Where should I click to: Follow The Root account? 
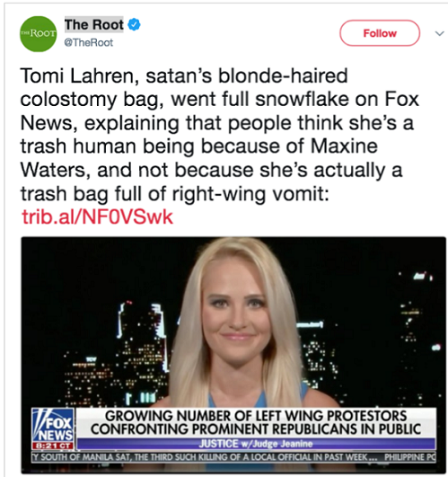pyautogui.click(x=380, y=33)
